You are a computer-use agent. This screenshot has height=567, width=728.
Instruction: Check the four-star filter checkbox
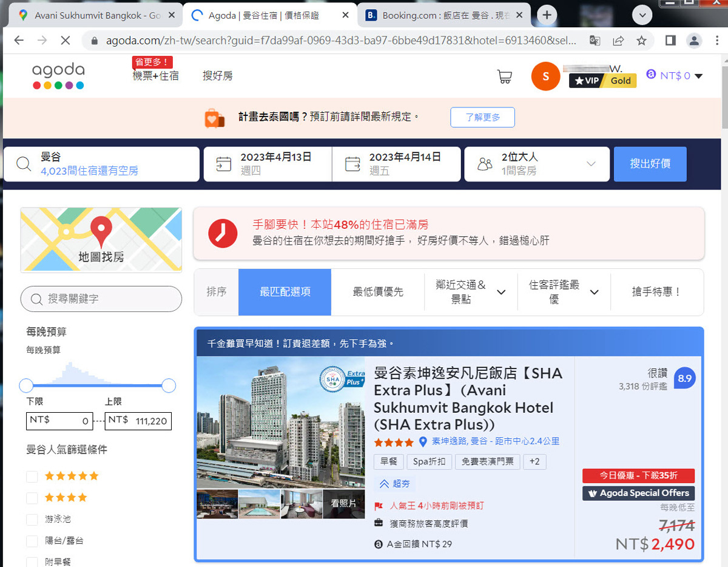click(32, 498)
